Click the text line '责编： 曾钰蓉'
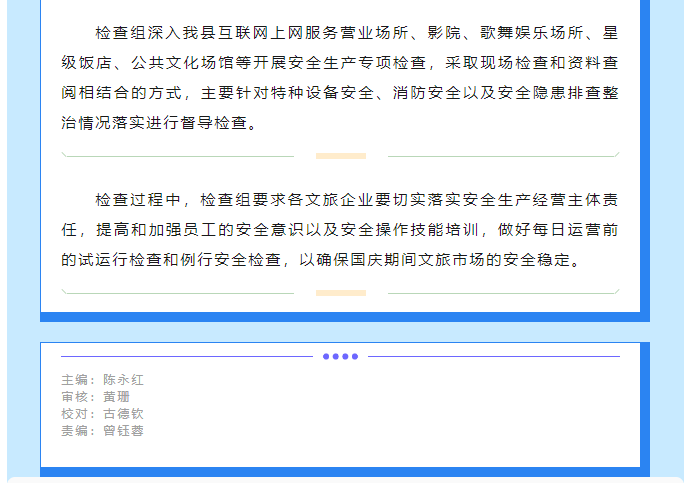The image size is (688, 483). [x=102, y=431]
